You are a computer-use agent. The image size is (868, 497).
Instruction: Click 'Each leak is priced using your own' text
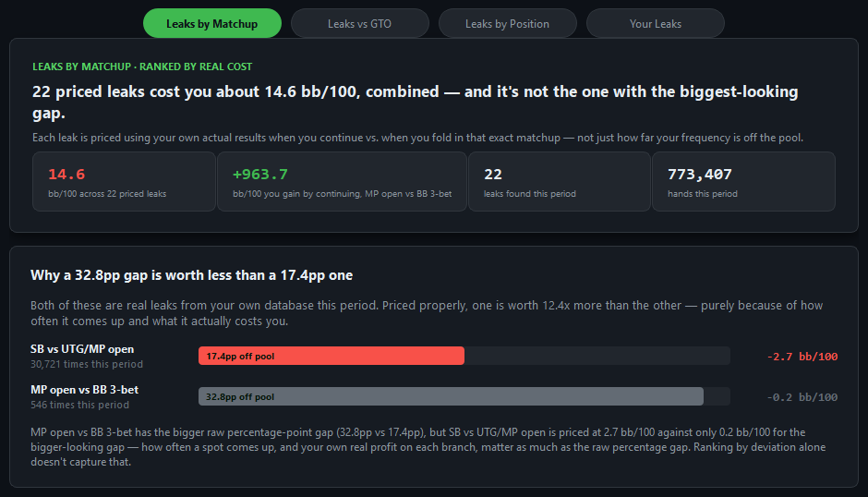coord(417,138)
